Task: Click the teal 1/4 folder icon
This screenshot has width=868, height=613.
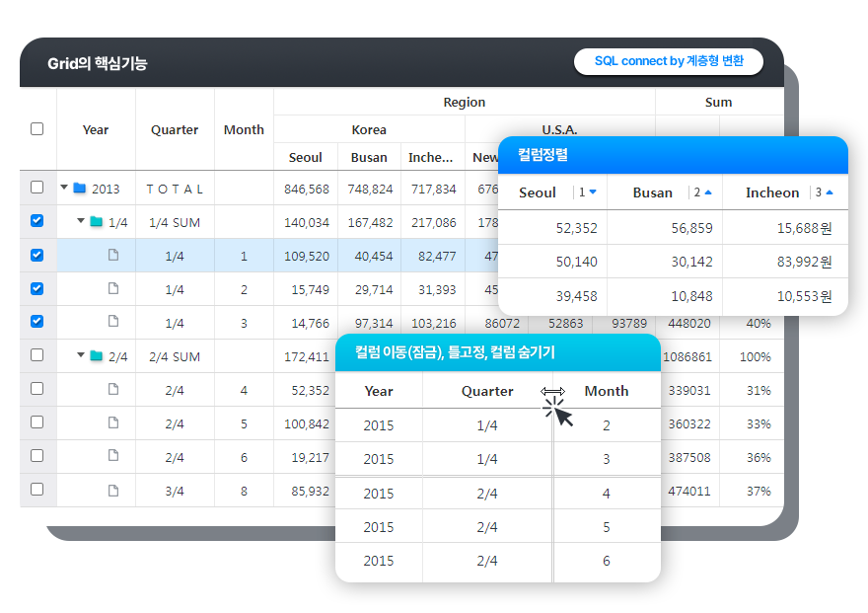Action: tap(97, 222)
